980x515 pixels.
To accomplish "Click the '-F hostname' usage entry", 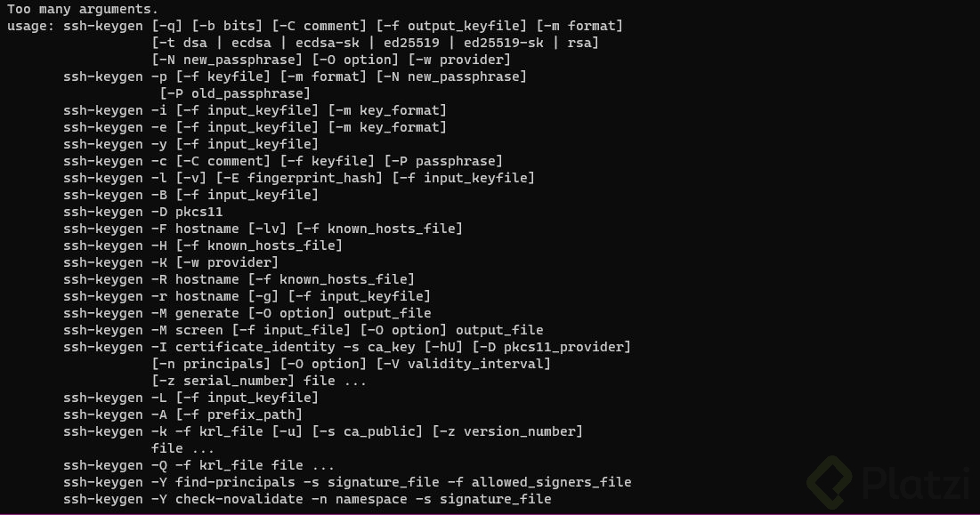I will point(195,229).
